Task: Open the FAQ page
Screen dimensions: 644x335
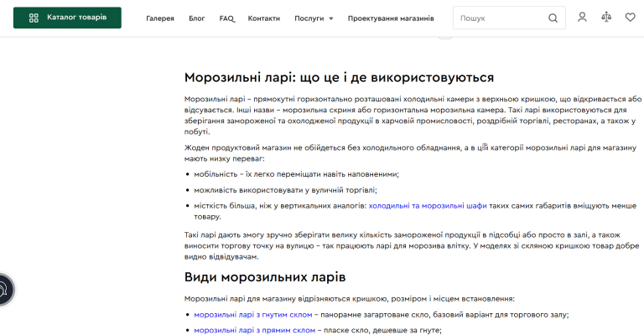Action: tap(226, 18)
